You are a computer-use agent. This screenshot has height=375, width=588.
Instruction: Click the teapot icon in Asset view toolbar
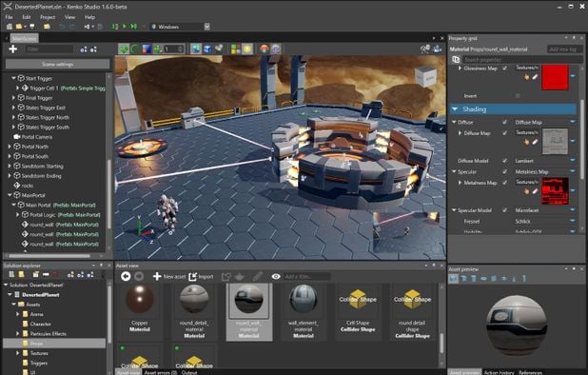pos(240,276)
